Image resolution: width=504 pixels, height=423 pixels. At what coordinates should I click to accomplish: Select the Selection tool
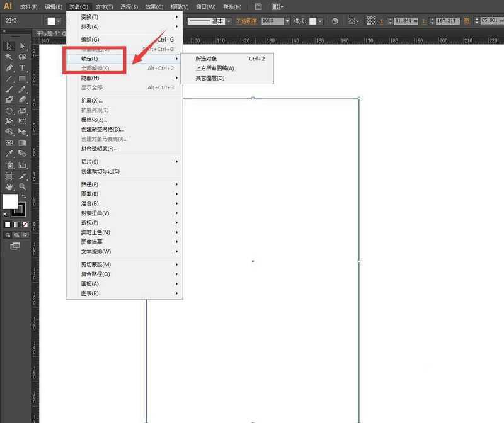pos(8,46)
